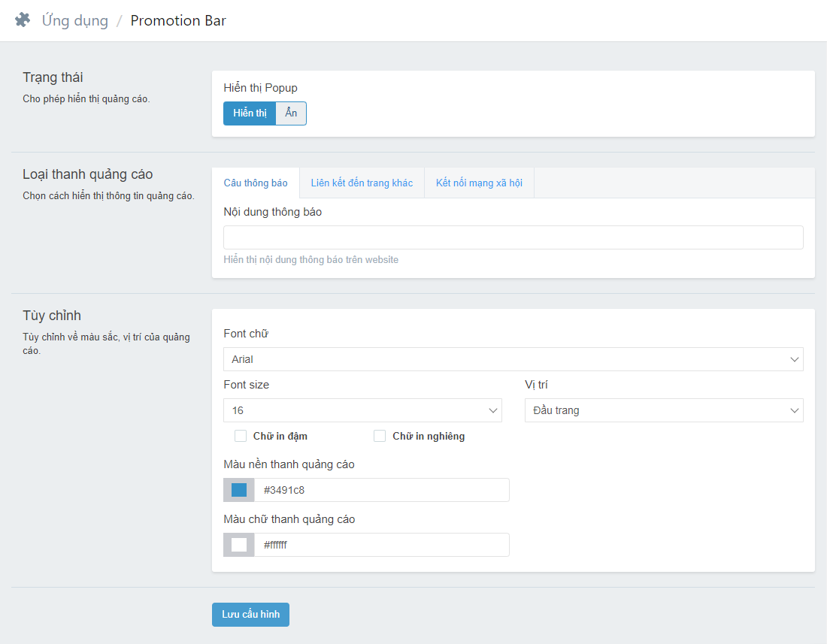Click the Vị trí dropdown chevron arrow
This screenshot has width=827, height=644.
pyautogui.click(x=795, y=410)
